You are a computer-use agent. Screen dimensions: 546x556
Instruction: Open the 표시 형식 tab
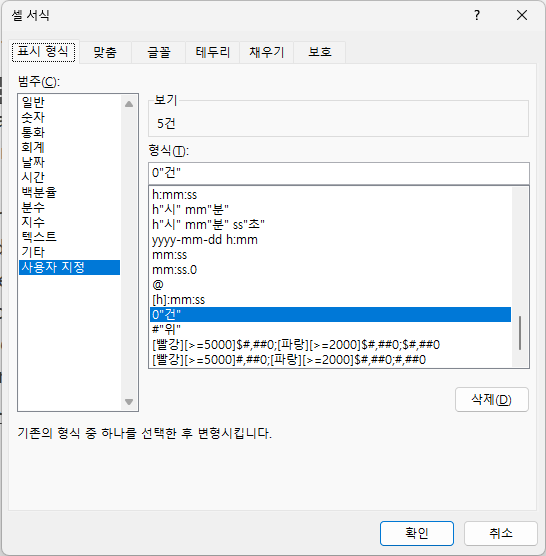[43, 52]
